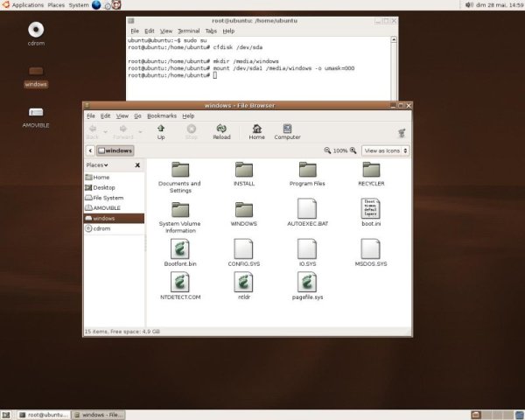Select the NTDETECT.COM file
The image size is (525, 420).
(x=180, y=286)
